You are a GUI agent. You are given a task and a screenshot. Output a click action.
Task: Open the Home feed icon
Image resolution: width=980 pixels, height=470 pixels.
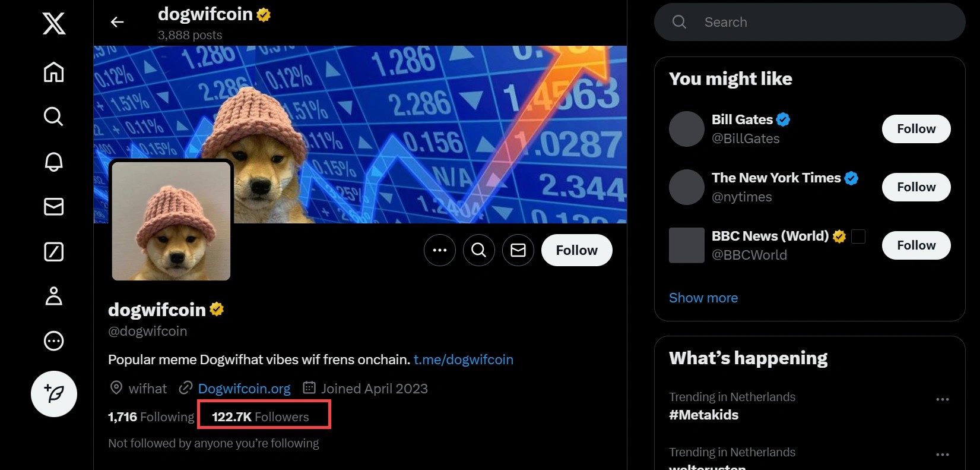tap(54, 72)
